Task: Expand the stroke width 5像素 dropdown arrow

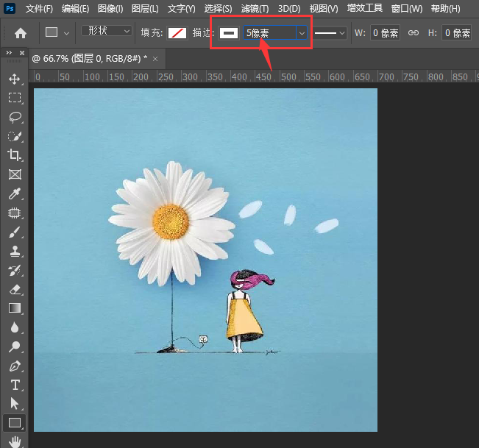Action: [301, 33]
